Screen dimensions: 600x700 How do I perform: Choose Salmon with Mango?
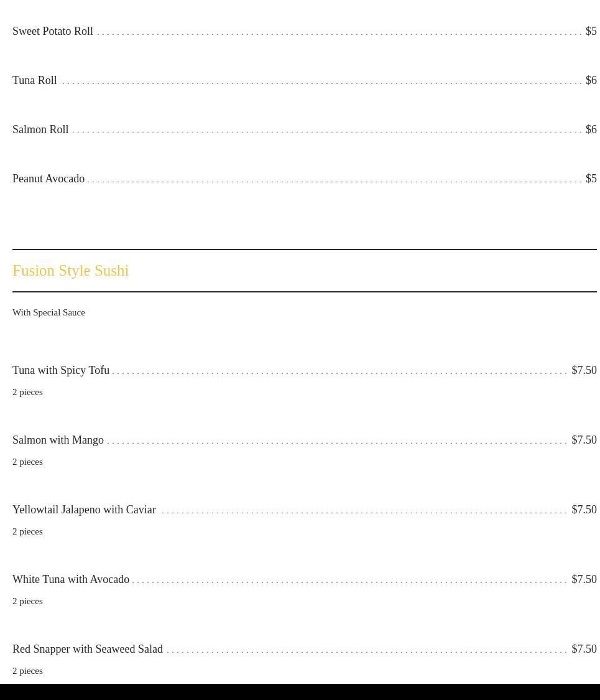coord(58,440)
